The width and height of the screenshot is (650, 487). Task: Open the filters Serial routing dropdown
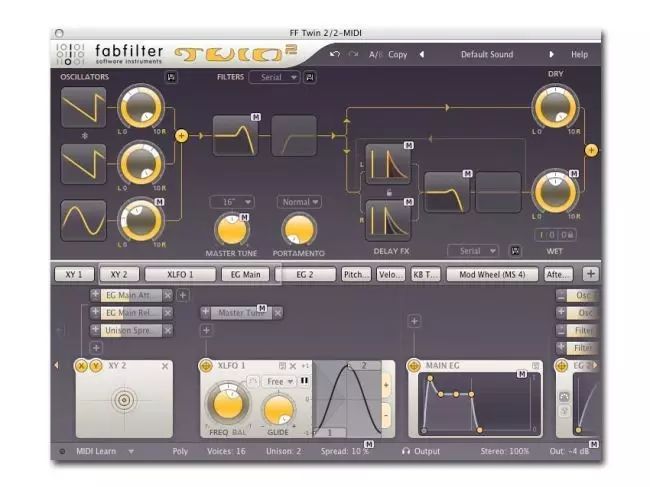277,76
